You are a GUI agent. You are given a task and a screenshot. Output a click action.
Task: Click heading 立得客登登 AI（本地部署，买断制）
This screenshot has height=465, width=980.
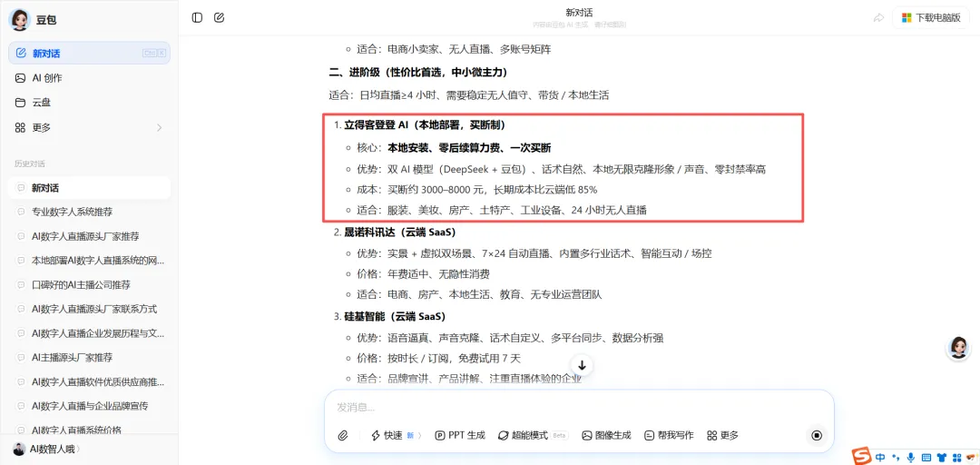pyautogui.click(x=425, y=125)
